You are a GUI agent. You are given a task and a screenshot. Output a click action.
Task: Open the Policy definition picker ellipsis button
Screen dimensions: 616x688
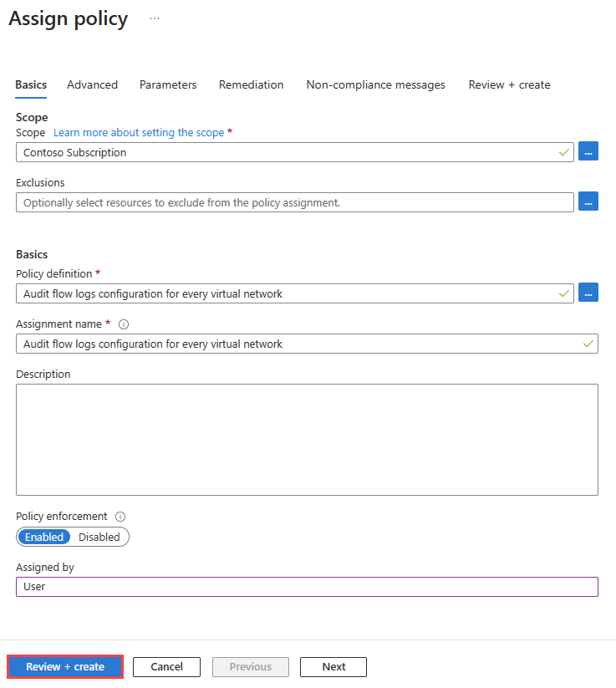click(588, 293)
